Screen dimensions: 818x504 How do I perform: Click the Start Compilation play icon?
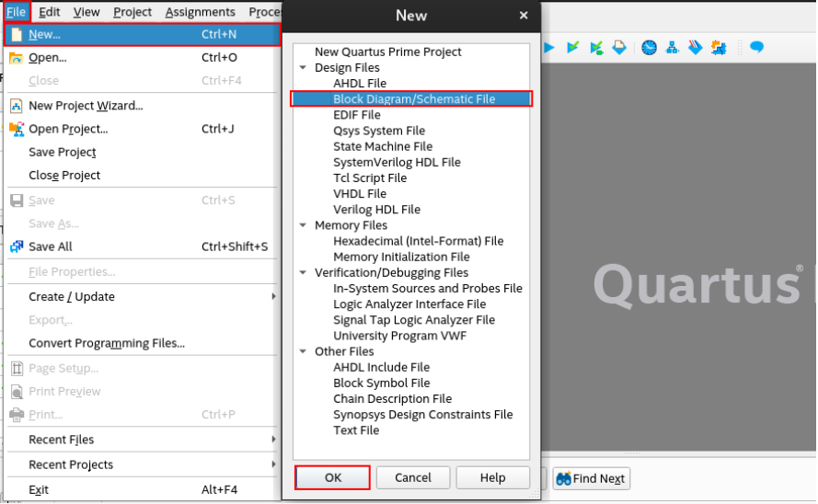click(x=548, y=48)
